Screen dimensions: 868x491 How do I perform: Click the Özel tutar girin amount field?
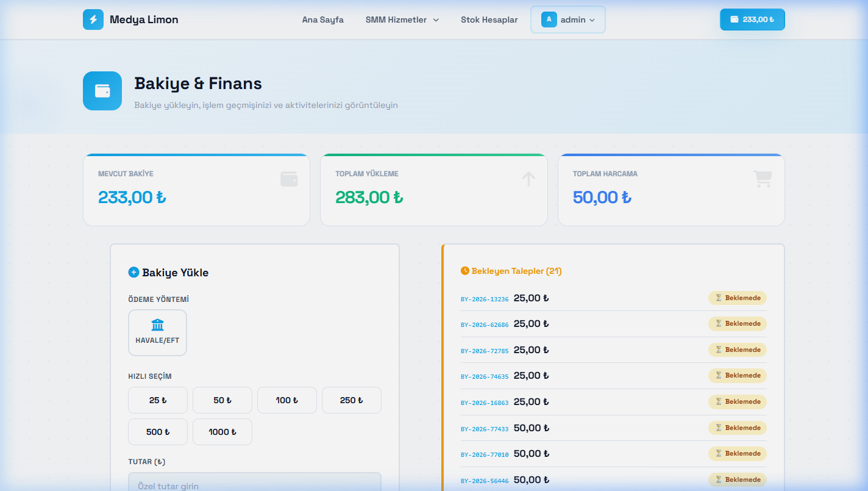pos(254,483)
